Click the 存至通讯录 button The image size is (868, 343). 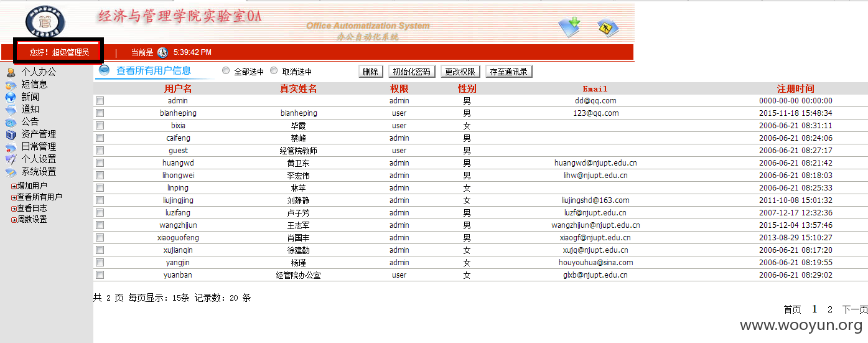point(509,72)
